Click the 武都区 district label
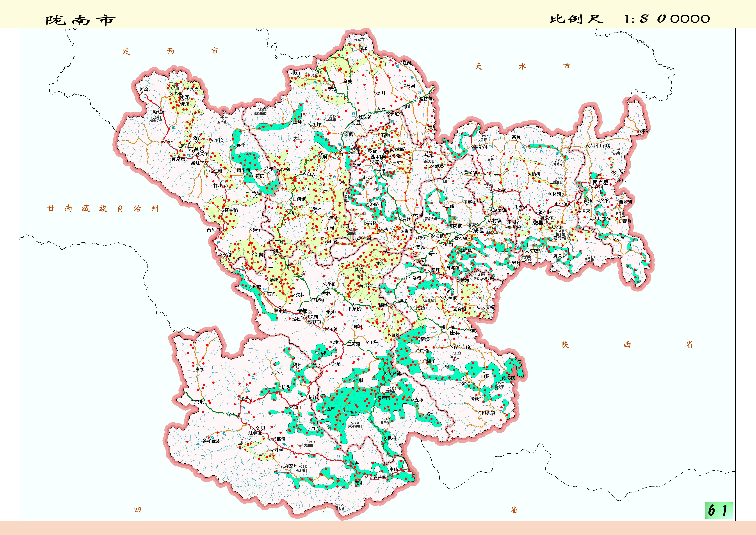Image resolution: width=756 pixels, height=535 pixels. coord(305,311)
